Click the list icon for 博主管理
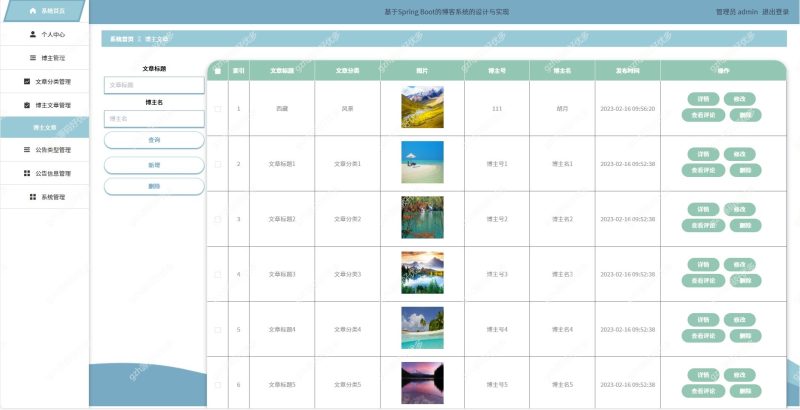 coord(33,58)
